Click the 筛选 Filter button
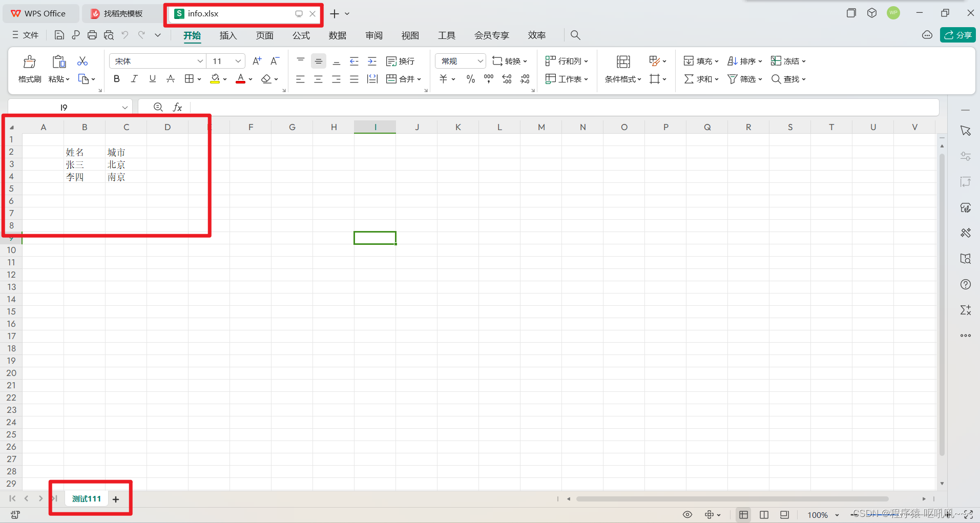Screen dimensions: 980x523 tap(745, 79)
